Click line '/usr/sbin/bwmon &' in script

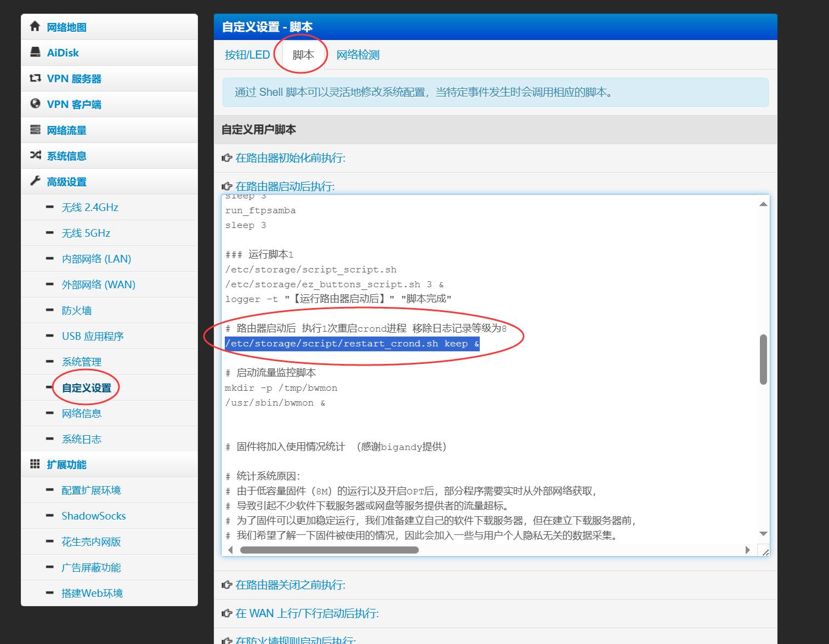pos(275,403)
